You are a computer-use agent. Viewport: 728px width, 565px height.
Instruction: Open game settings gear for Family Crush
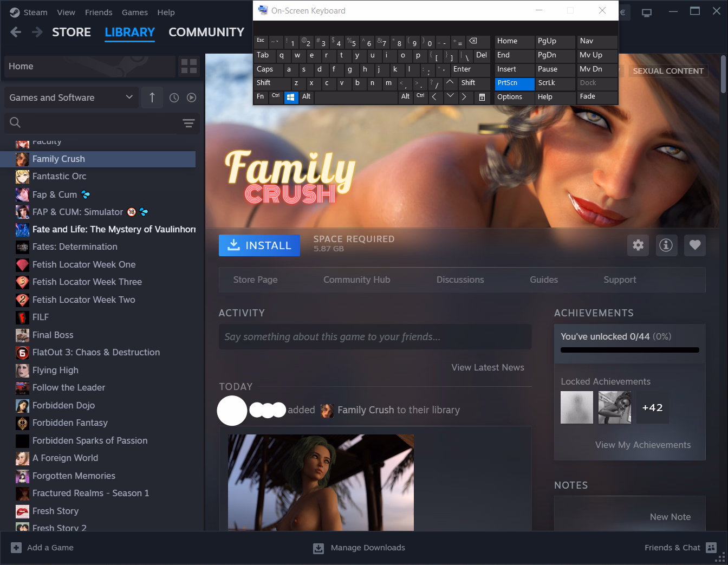click(638, 245)
